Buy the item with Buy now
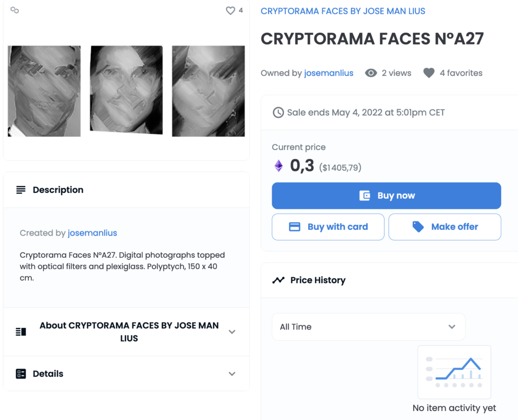 tap(386, 196)
